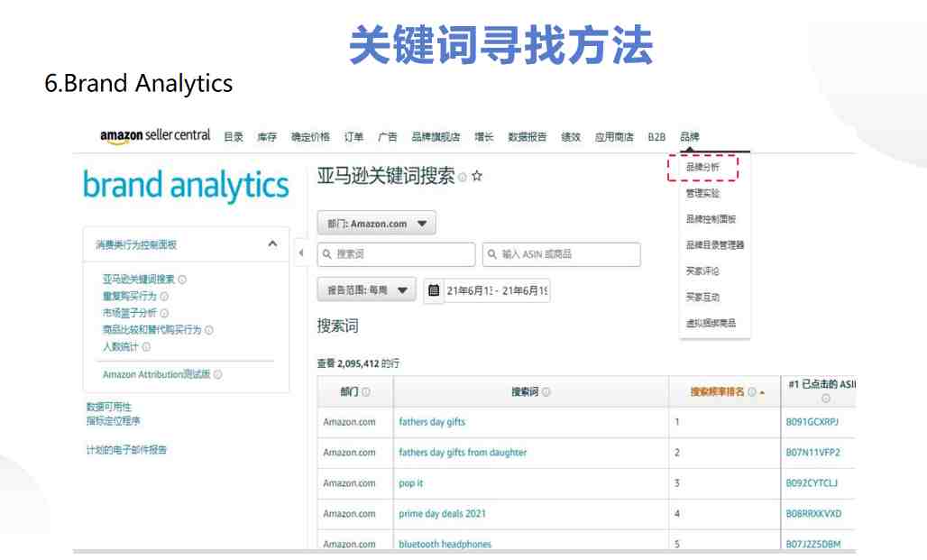Select 买家评论 from the dropdown menu
The height and width of the screenshot is (560, 927).
pyautogui.click(x=702, y=271)
